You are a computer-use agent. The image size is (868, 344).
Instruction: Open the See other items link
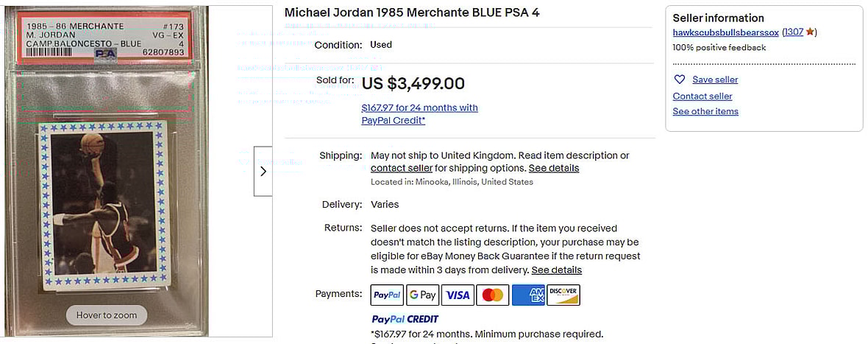click(x=705, y=111)
